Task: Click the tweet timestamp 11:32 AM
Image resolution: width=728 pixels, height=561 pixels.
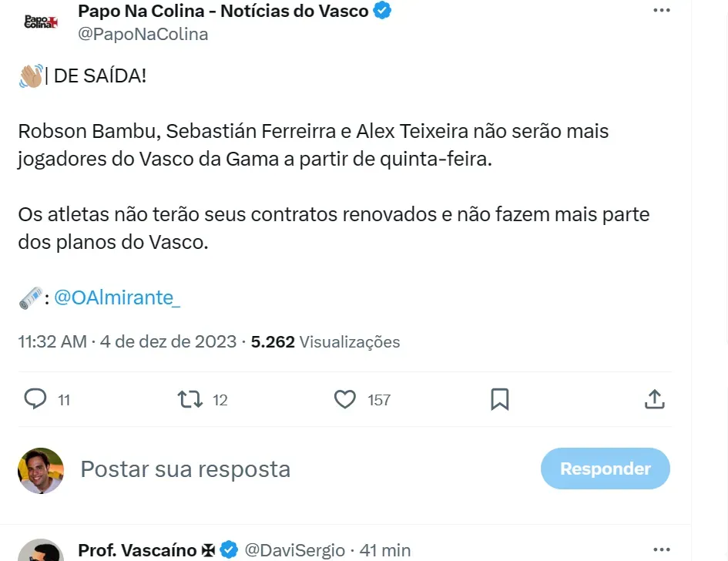Action: pos(52,341)
